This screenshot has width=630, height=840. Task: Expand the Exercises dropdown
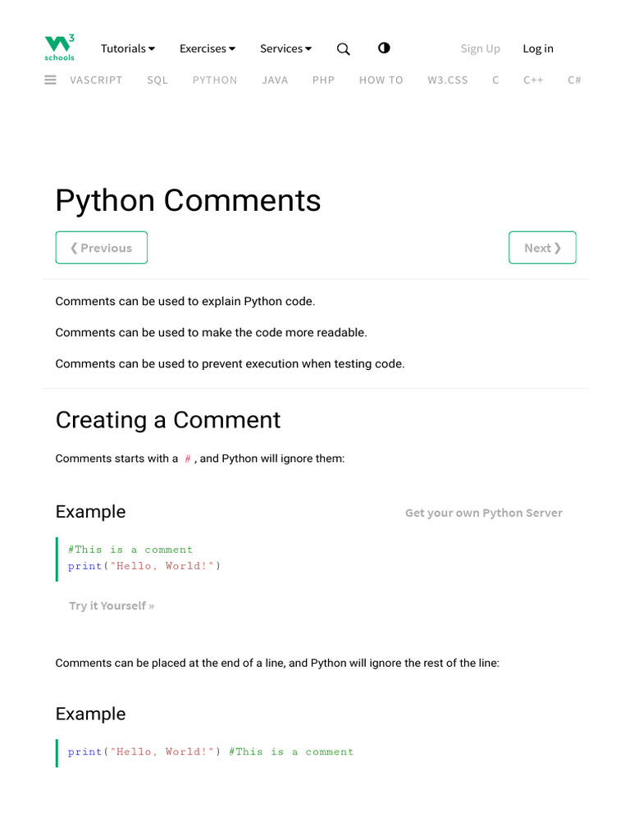208,48
